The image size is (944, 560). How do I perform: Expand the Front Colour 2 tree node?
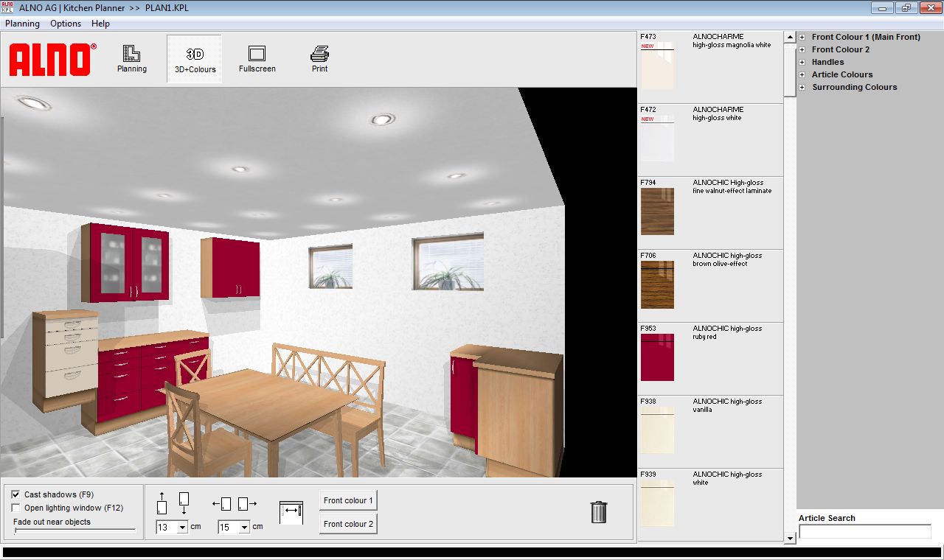click(802, 49)
